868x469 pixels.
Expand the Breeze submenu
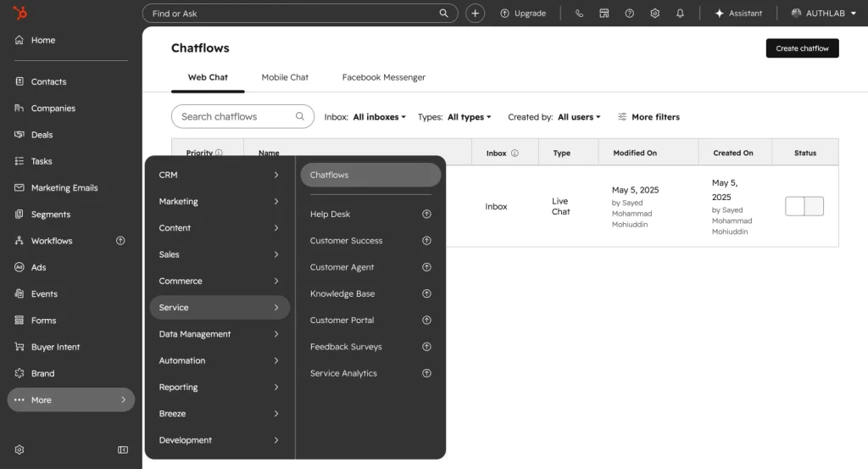[220, 414]
